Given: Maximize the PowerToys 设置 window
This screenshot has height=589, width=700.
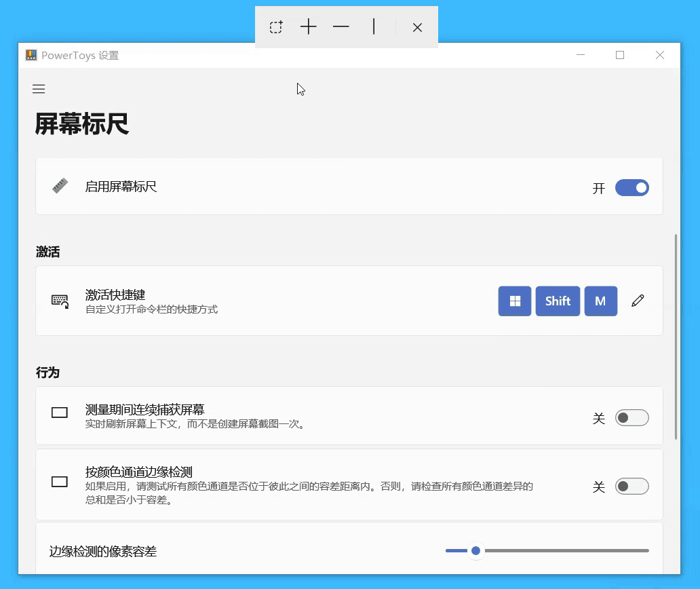Looking at the screenshot, I should 620,55.
